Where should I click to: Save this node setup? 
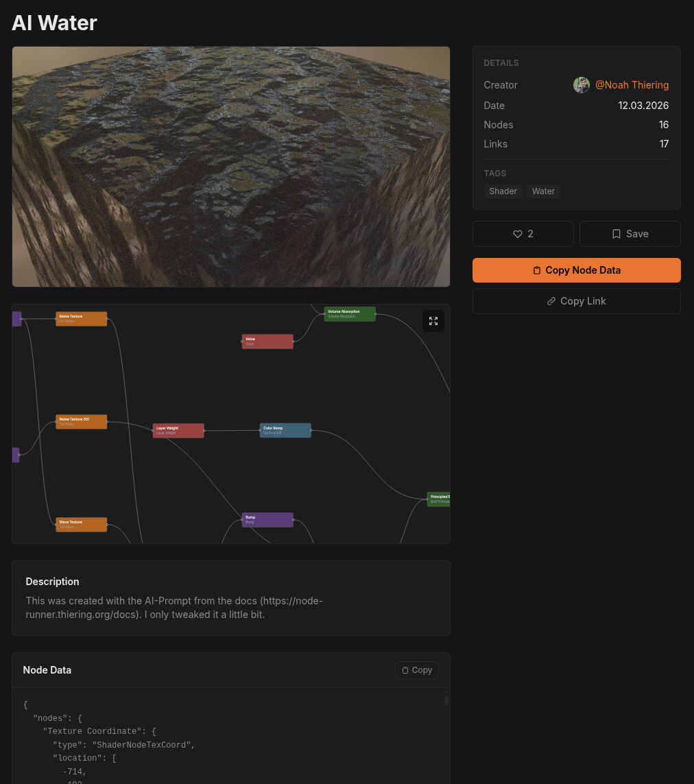coord(630,234)
